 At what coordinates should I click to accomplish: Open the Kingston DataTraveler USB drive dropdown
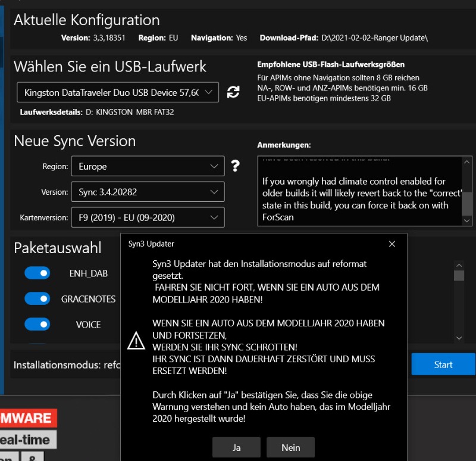[118, 92]
